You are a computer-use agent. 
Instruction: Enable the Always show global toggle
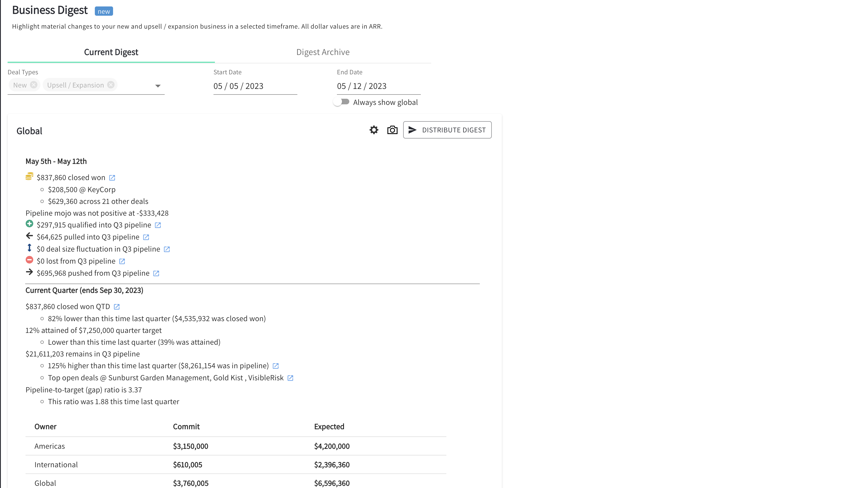click(342, 102)
